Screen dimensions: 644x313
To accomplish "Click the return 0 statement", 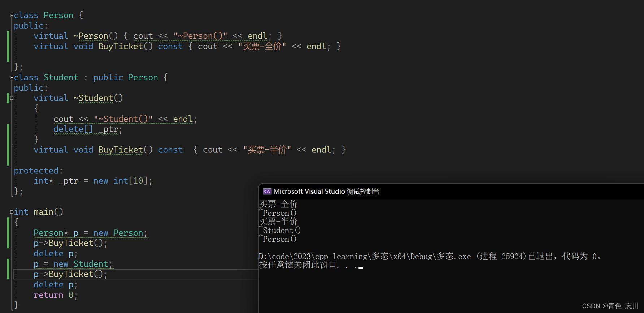I will [x=56, y=295].
